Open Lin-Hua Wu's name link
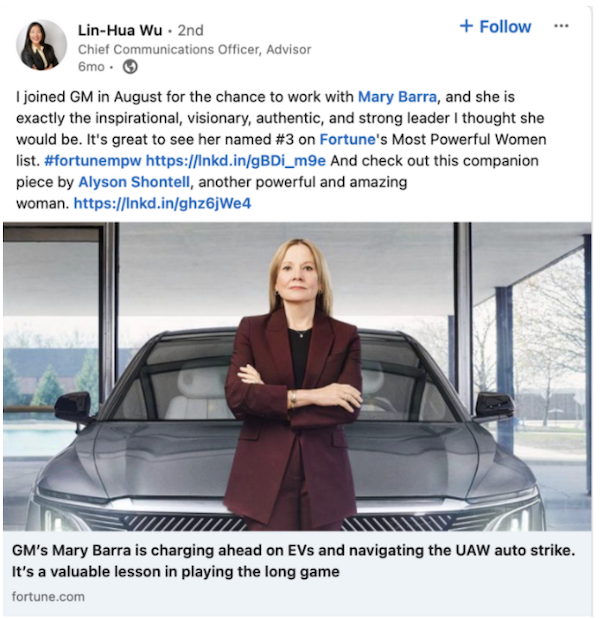The image size is (600, 619). pyautogui.click(x=120, y=30)
